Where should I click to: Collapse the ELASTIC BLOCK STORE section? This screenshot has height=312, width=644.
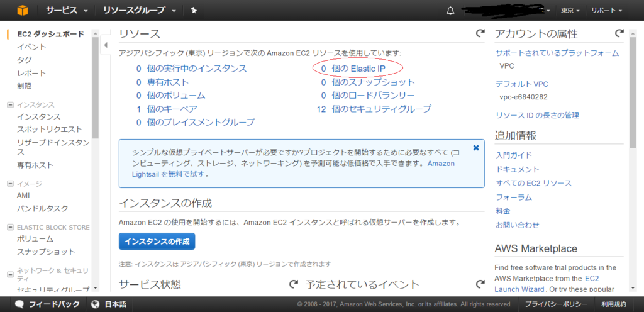click(10, 227)
